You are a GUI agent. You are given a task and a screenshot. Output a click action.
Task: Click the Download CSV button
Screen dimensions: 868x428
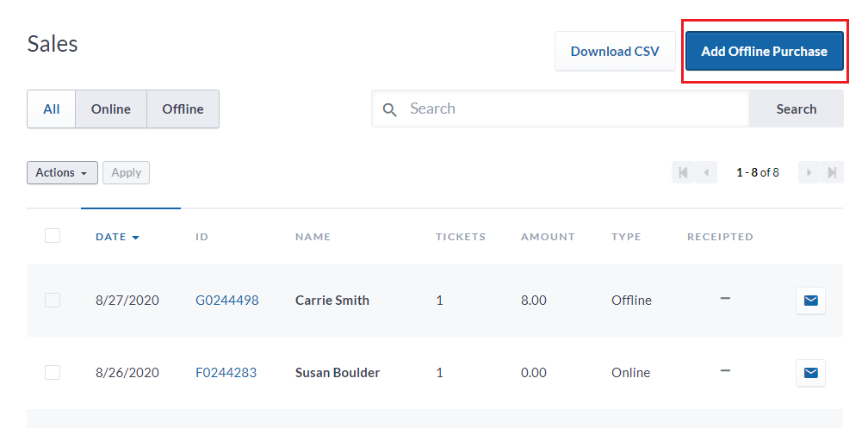(615, 51)
